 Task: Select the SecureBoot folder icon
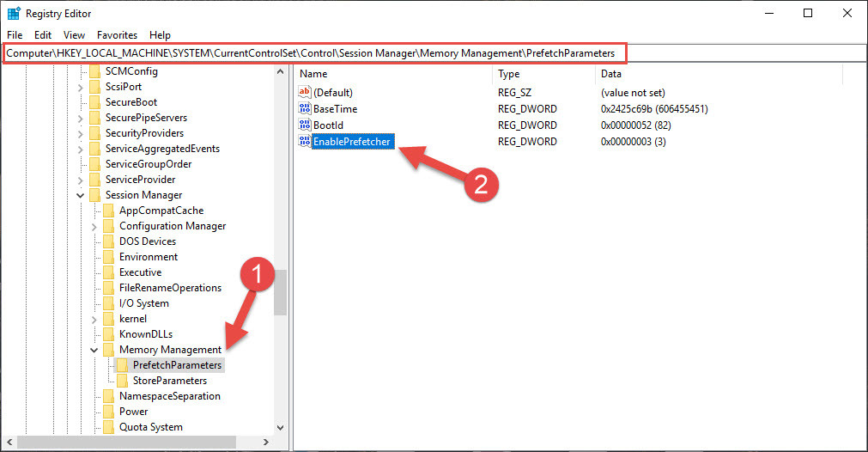(x=95, y=102)
